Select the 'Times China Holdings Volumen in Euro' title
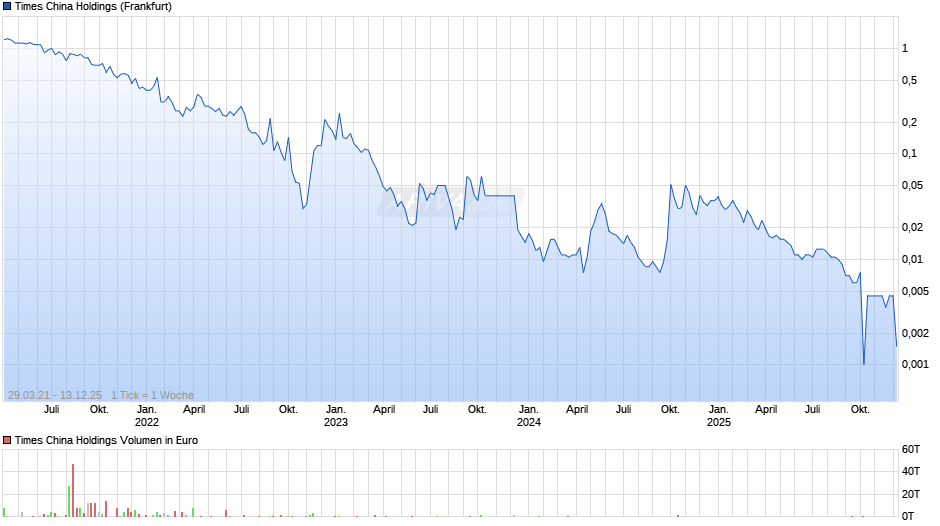The width and height of the screenshot is (940, 526). 106,440
